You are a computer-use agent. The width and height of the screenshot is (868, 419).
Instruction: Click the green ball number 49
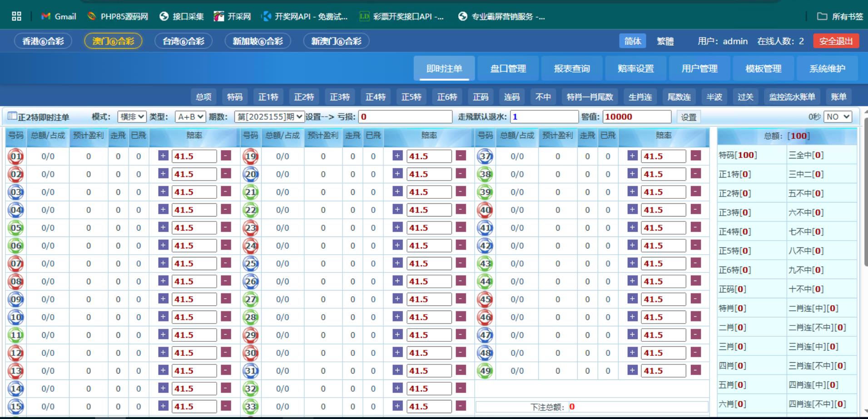[485, 371]
